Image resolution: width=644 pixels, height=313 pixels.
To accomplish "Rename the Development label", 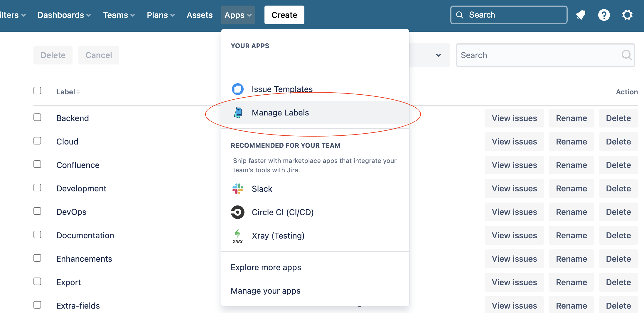I will click(571, 188).
